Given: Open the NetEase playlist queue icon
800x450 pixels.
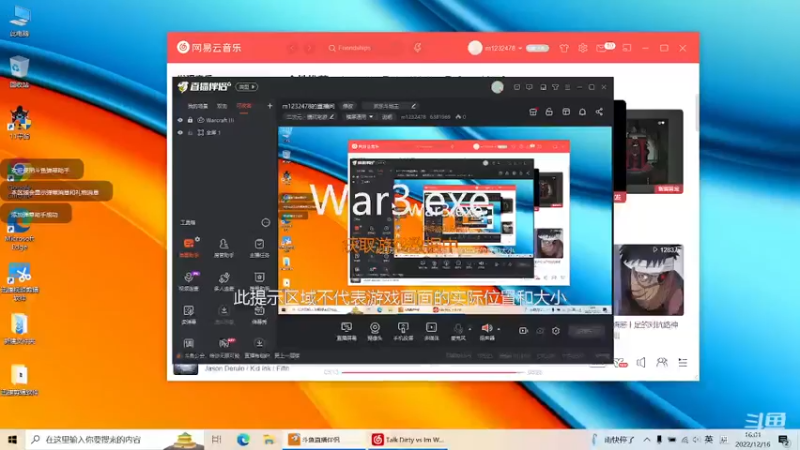Looking at the screenshot, I should coord(683,363).
